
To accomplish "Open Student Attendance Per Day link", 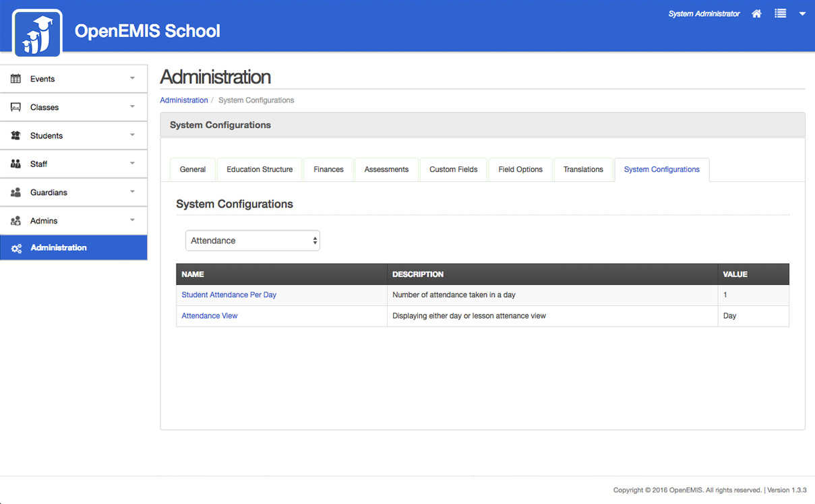I will click(229, 294).
